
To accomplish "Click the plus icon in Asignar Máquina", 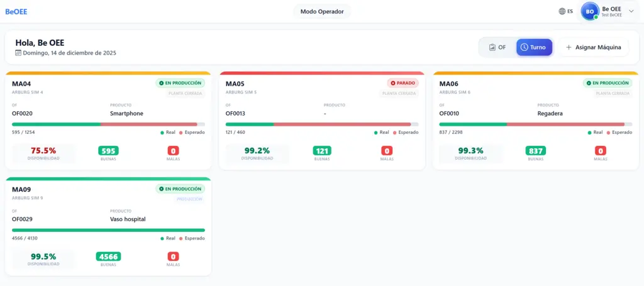I will (x=569, y=47).
